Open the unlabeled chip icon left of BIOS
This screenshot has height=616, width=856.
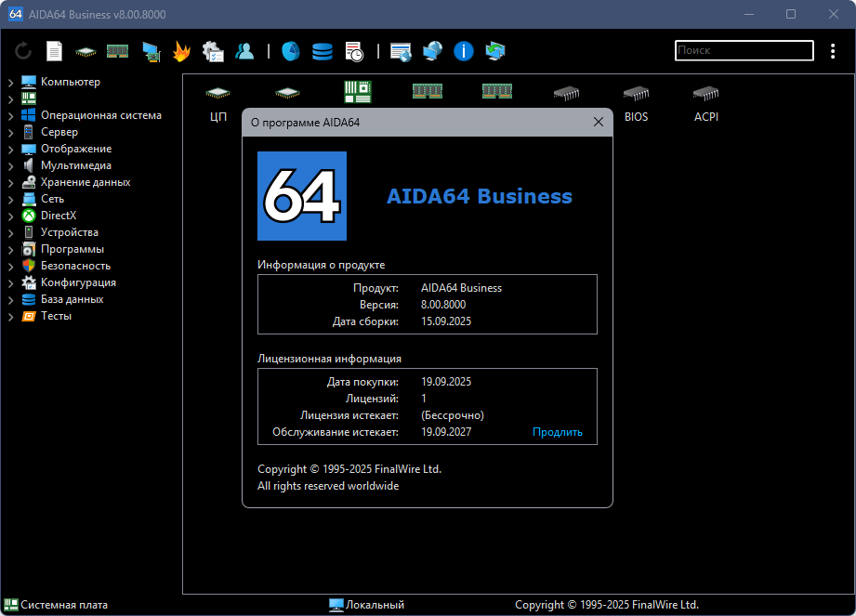(x=566, y=93)
